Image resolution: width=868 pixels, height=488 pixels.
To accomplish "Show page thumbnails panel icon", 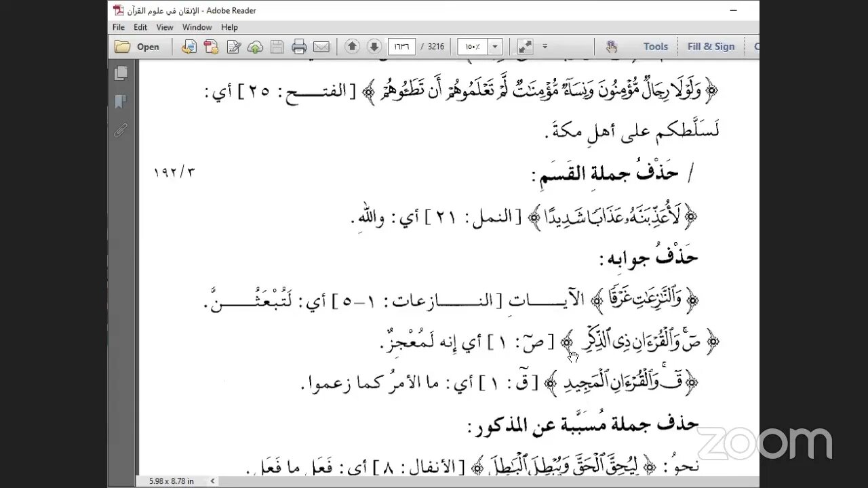I will pyautogui.click(x=121, y=73).
